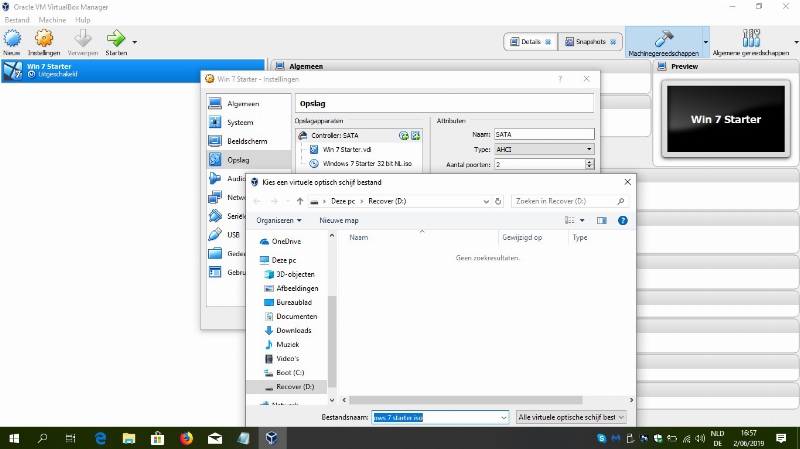Screen dimensions: 800x449
Task: Open Instellingen gear icon in toolbar
Action: coord(44,39)
